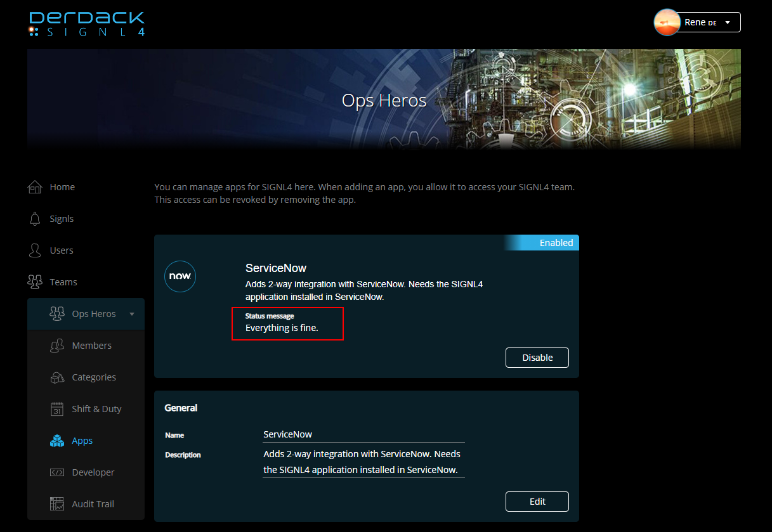
Task: Click the Categories shapes icon
Action: tap(57, 377)
